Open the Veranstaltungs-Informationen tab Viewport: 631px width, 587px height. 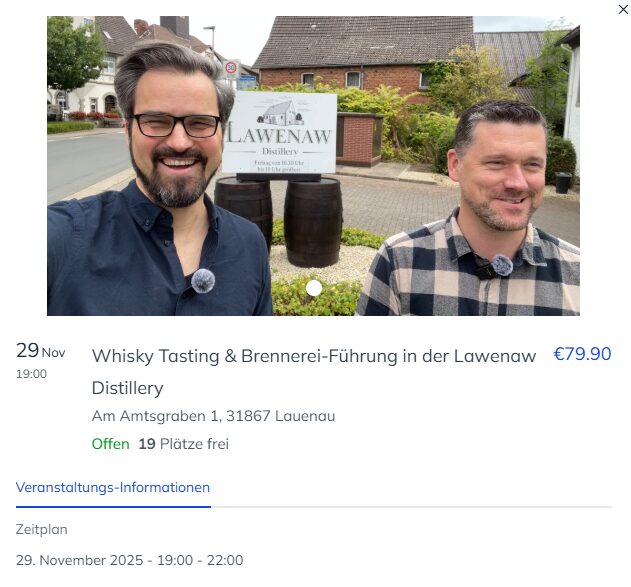[x=113, y=487]
